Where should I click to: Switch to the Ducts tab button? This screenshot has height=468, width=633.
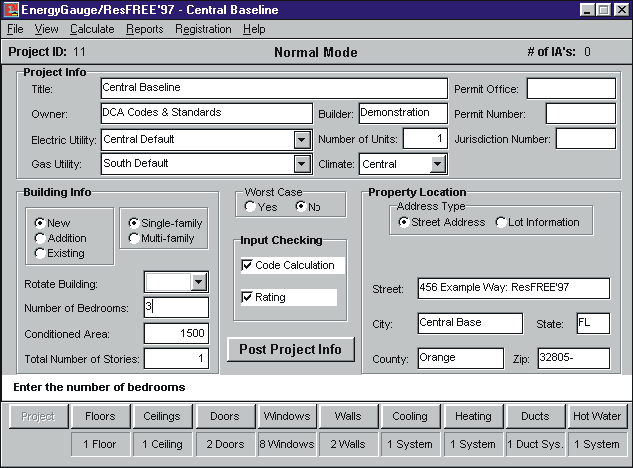point(535,416)
